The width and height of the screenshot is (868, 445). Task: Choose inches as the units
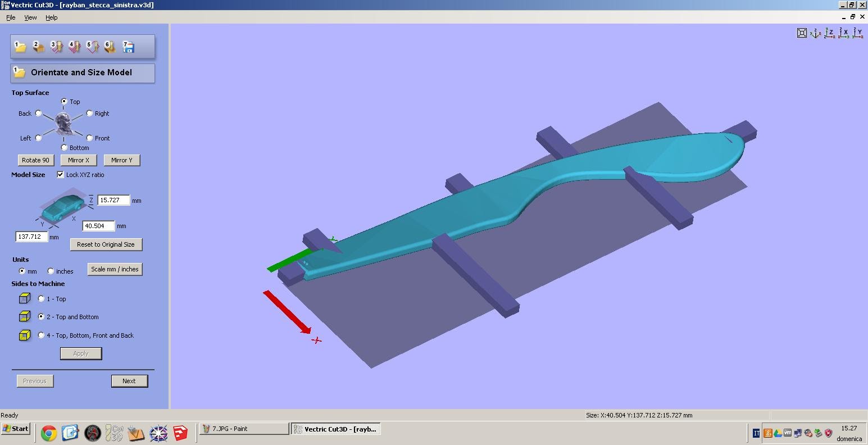point(51,271)
